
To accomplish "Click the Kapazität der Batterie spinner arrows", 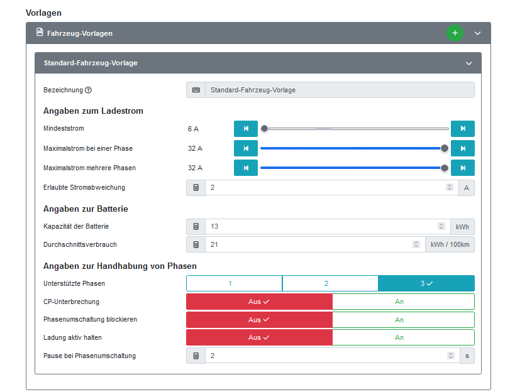I will tap(441, 226).
